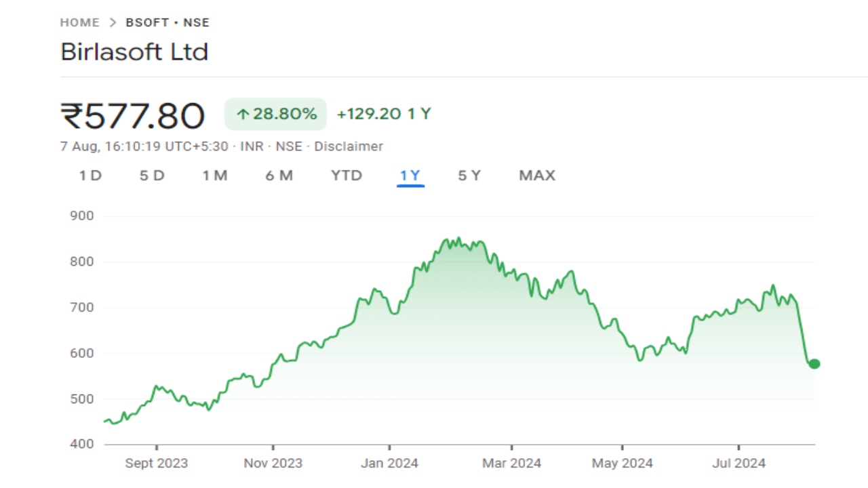Click the +129.20 1 Y change text
The width and height of the screenshot is (868, 488).
pos(384,114)
